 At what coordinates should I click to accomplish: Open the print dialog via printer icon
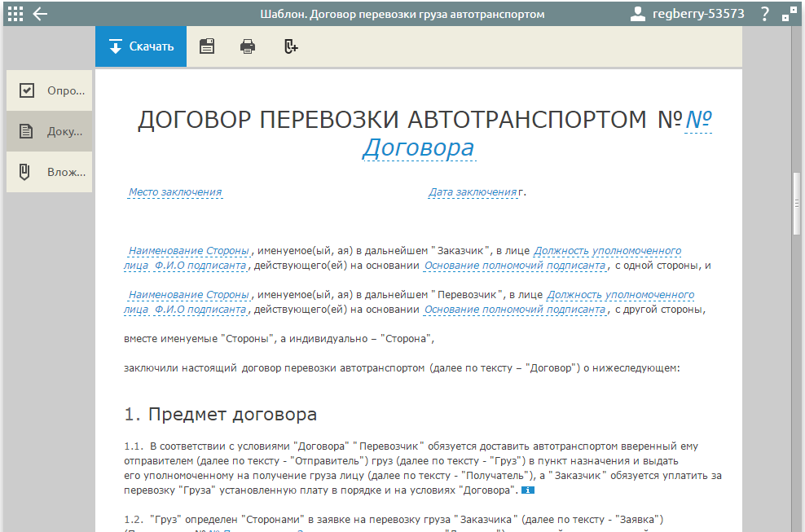[x=248, y=46]
